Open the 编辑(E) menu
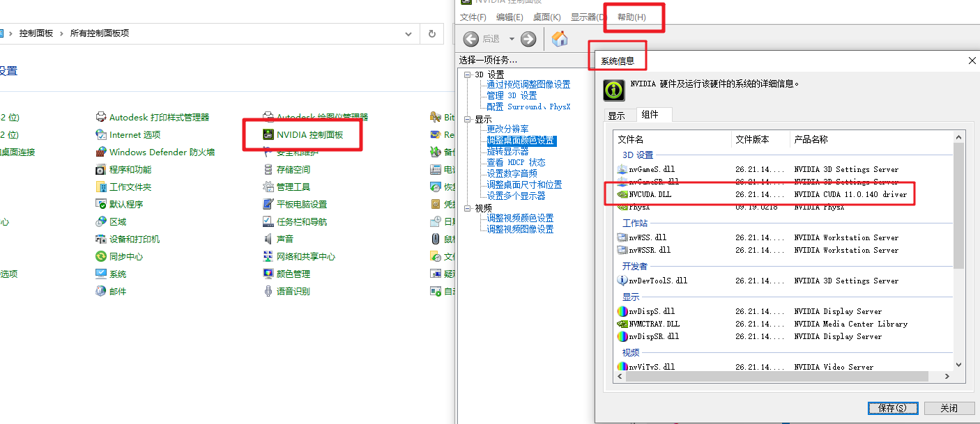This screenshot has height=424, width=980. [x=510, y=17]
